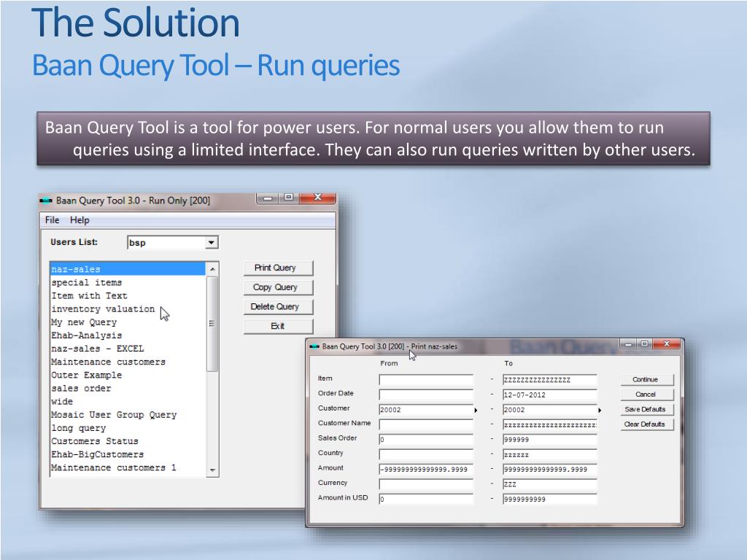
Task: Click the Copy Query button
Action: click(x=278, y=287)
